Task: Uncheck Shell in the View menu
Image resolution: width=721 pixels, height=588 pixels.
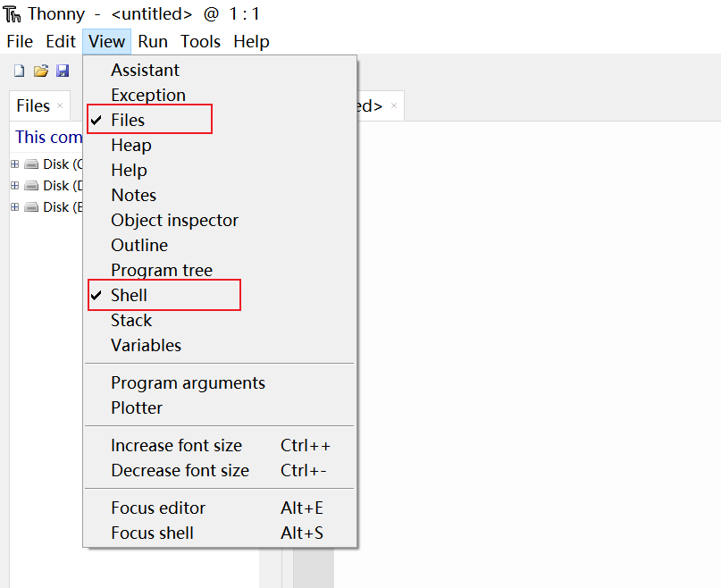Action: click(129, 295)
